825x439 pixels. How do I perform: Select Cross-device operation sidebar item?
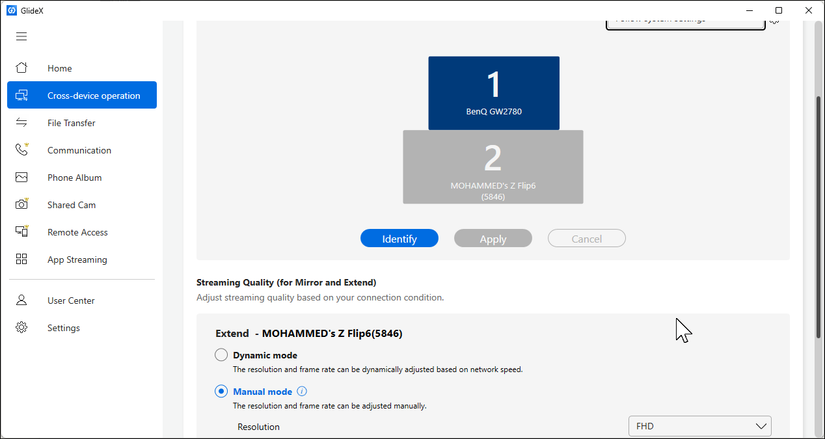[82, 95]
